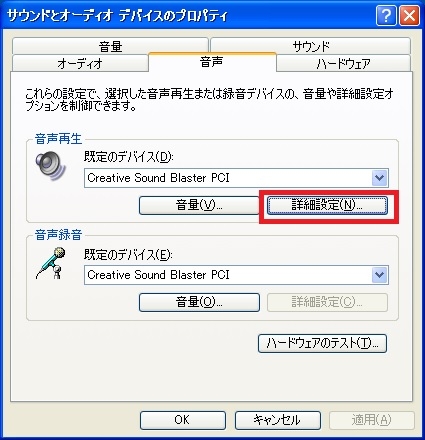Switch to the 音量 tab

click(110, 46)
